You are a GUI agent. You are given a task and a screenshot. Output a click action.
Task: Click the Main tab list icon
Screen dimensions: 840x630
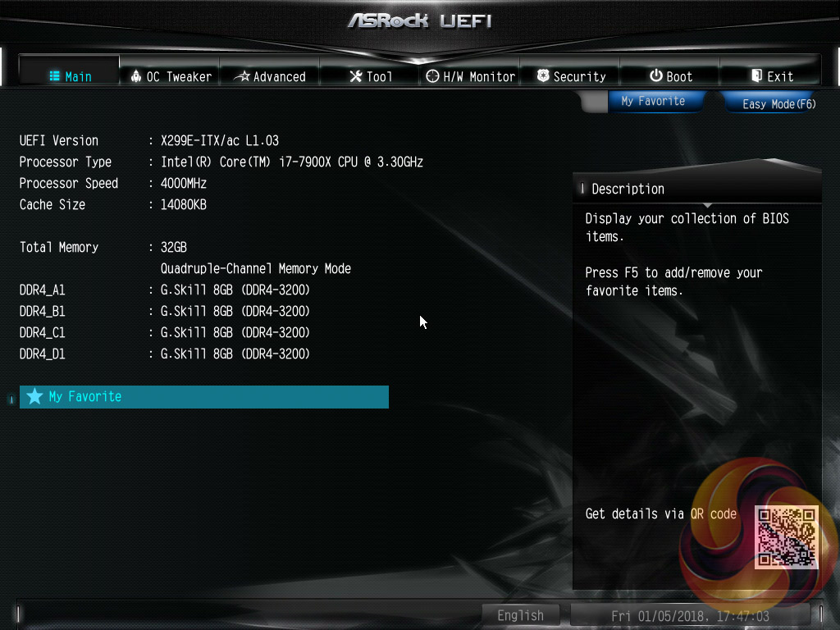pos(54,76)
